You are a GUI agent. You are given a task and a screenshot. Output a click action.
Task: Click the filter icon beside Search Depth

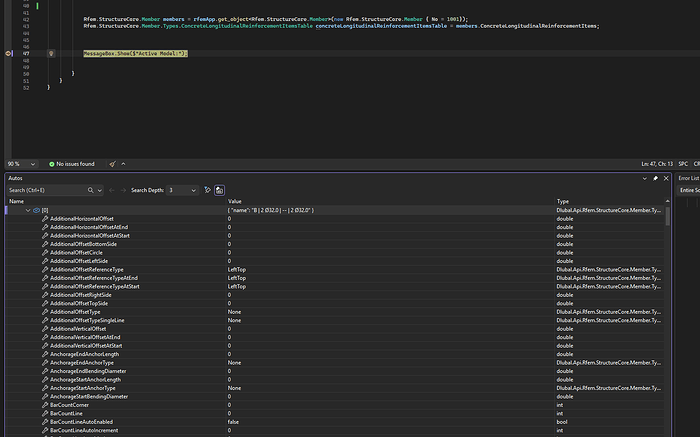coord(207,190)
